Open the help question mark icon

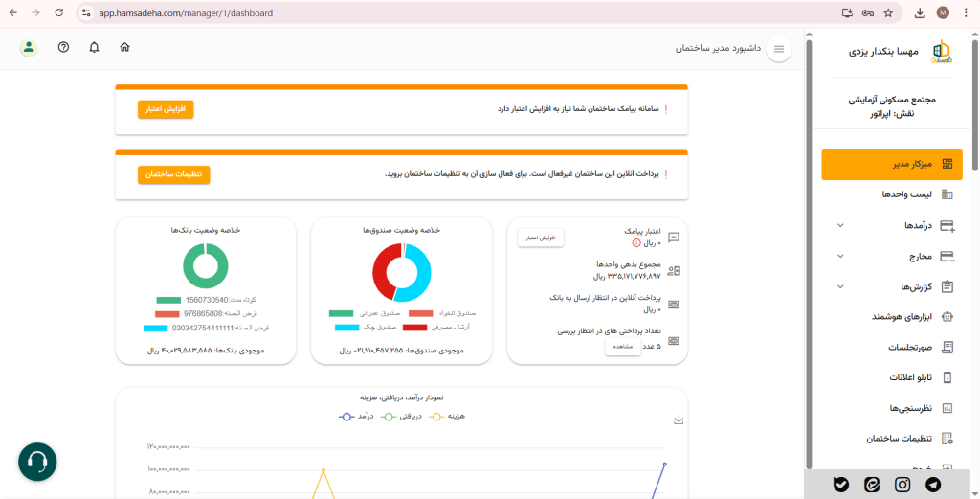63,47
